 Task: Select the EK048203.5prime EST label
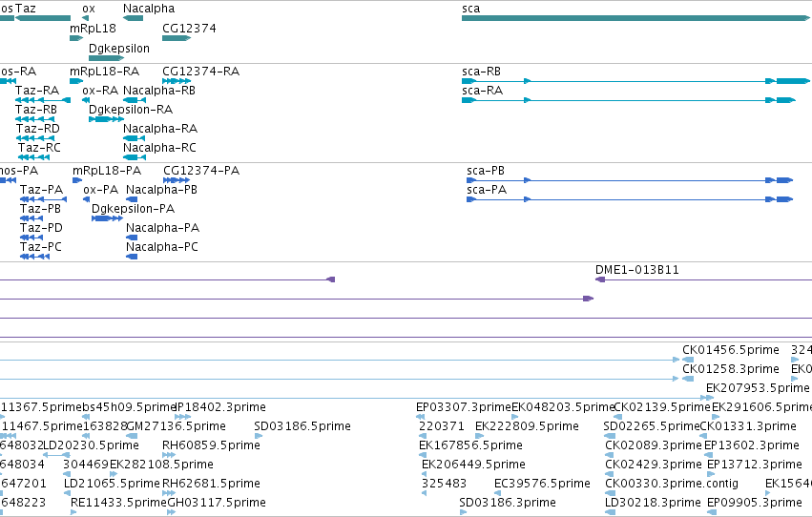tap(562, 408)
